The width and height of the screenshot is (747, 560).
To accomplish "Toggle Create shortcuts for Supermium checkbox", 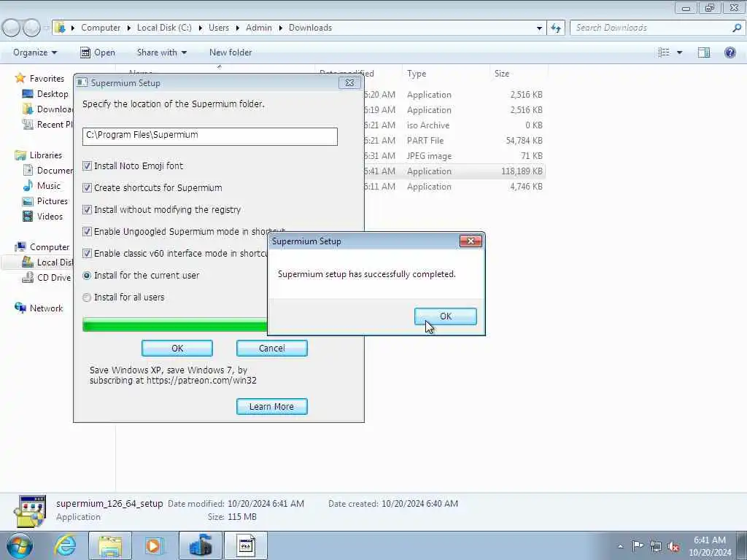I will 87,187.
